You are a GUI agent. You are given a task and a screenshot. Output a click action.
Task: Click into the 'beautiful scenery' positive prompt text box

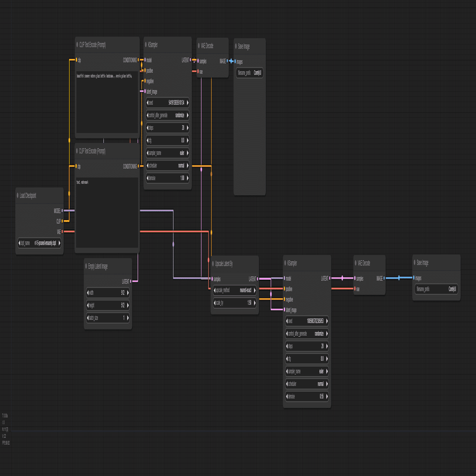click(x=107, y=102)
